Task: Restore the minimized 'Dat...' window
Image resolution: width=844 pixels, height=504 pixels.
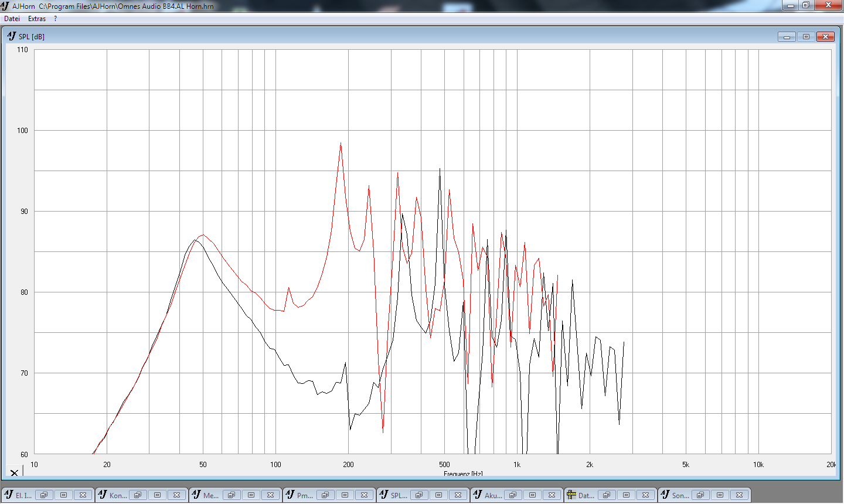Action: click(x=607, y=495)
